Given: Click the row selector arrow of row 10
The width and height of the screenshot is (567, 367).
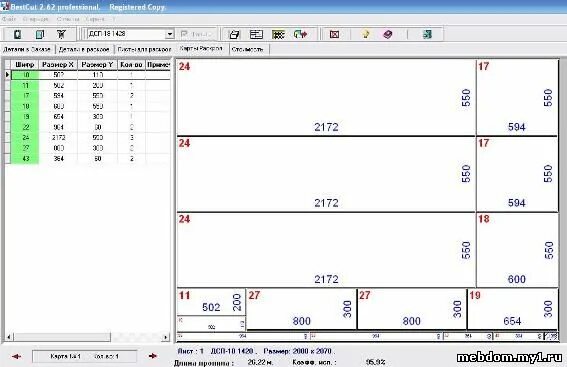Looking at the screenshot, I should (x=7, y=75).
